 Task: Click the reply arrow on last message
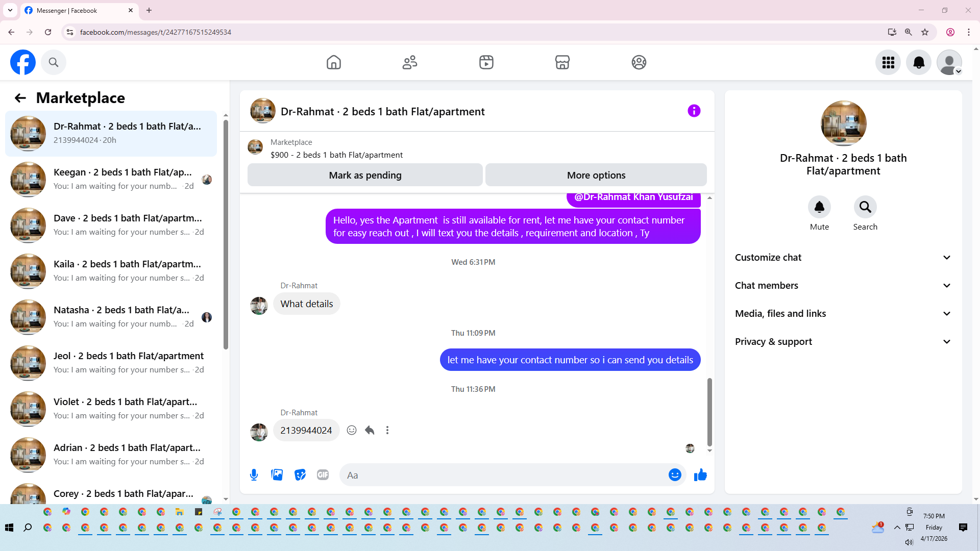coord(370,430)
